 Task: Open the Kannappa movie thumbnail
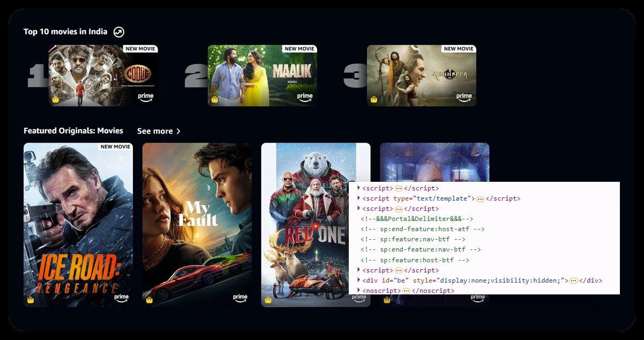pos(421,76)
